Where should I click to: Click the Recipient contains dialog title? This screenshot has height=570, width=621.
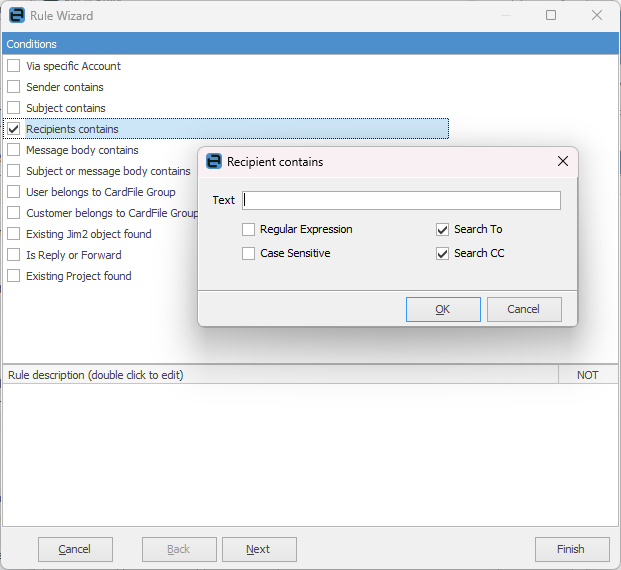(x=275, y=162)
